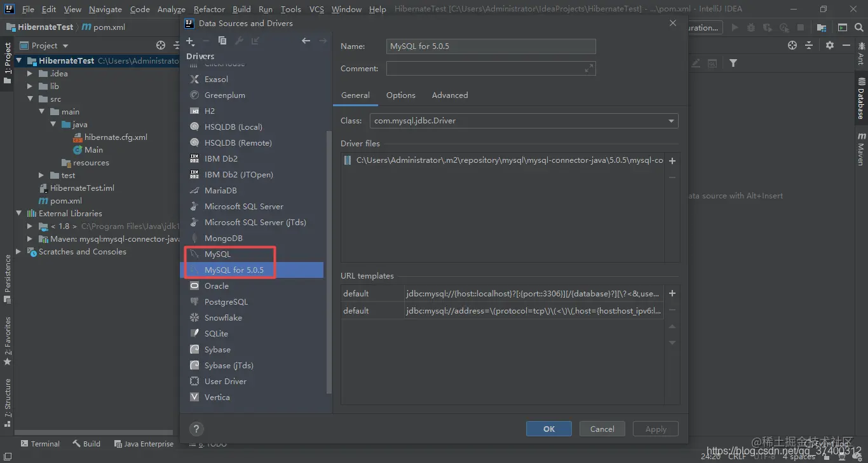Open pom.xml in the project tree

66,201
